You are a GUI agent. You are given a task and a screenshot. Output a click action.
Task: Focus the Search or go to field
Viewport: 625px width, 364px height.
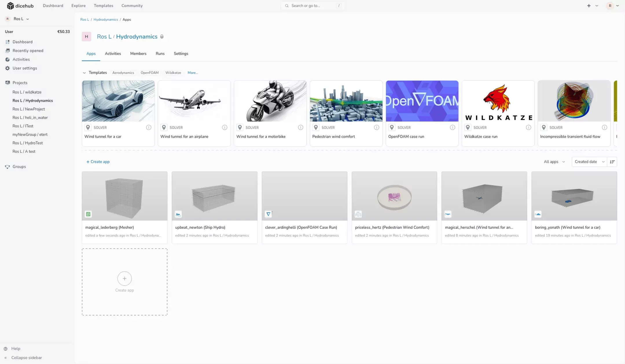[x=312, y=6]
